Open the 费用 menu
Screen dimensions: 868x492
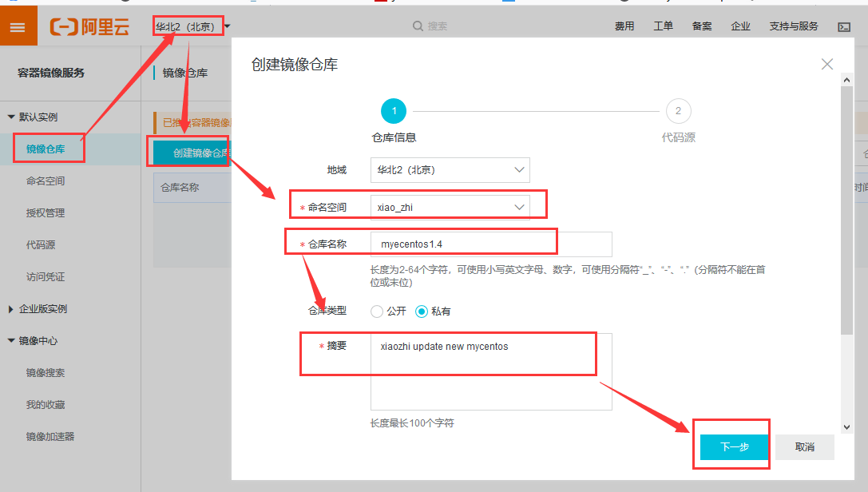coord(624,26)
